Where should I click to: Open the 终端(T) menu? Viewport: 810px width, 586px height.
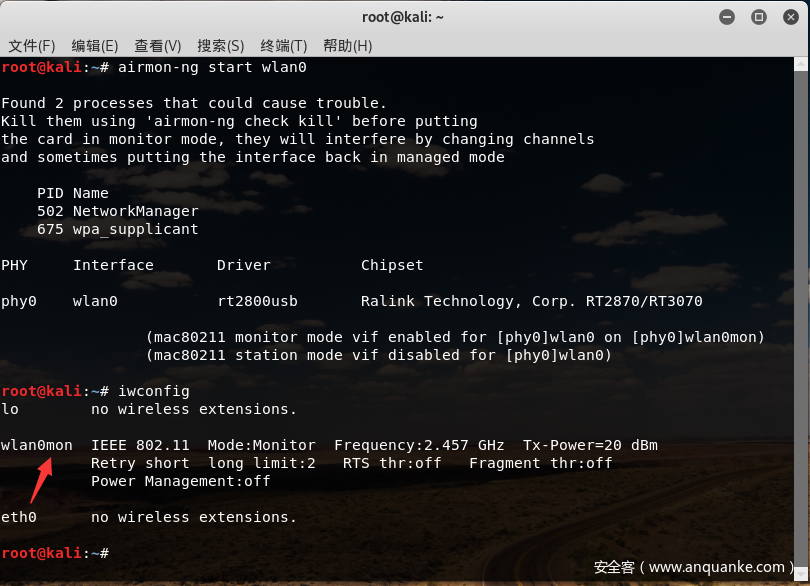[x=284, y=46]
